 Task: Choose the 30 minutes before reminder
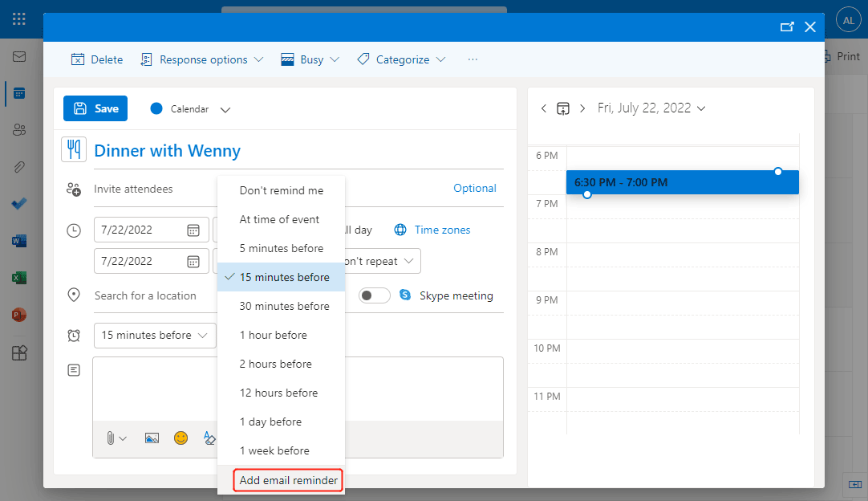point(284,306)
